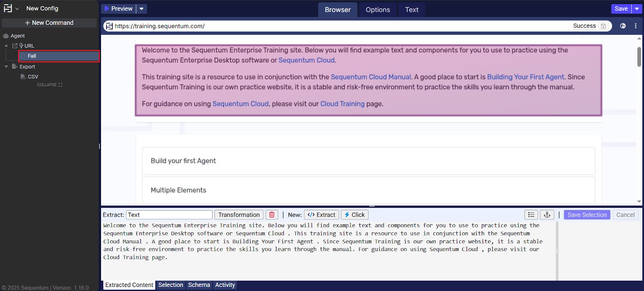Click the Success status text
This screenshot has height=291, width=644.
coord(584,26)
